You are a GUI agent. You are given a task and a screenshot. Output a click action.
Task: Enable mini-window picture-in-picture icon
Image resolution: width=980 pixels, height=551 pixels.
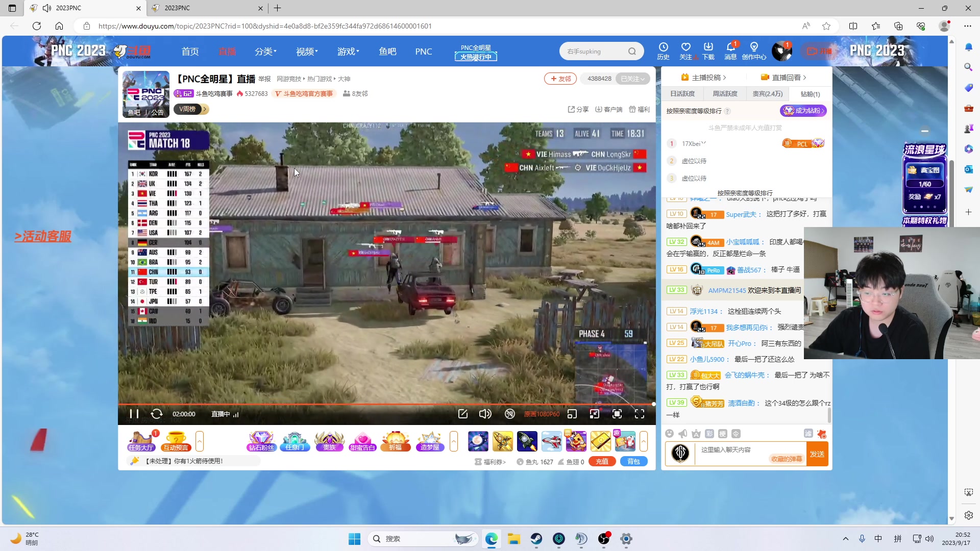click(x=572, y=414)
